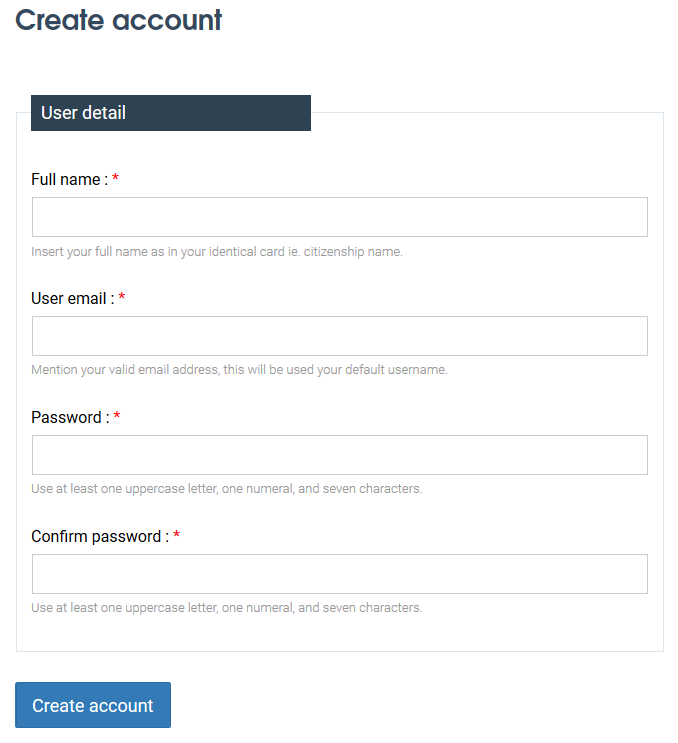Click the Full name input field
Viewport: 678px width, 743px height.
pos(340,217)
